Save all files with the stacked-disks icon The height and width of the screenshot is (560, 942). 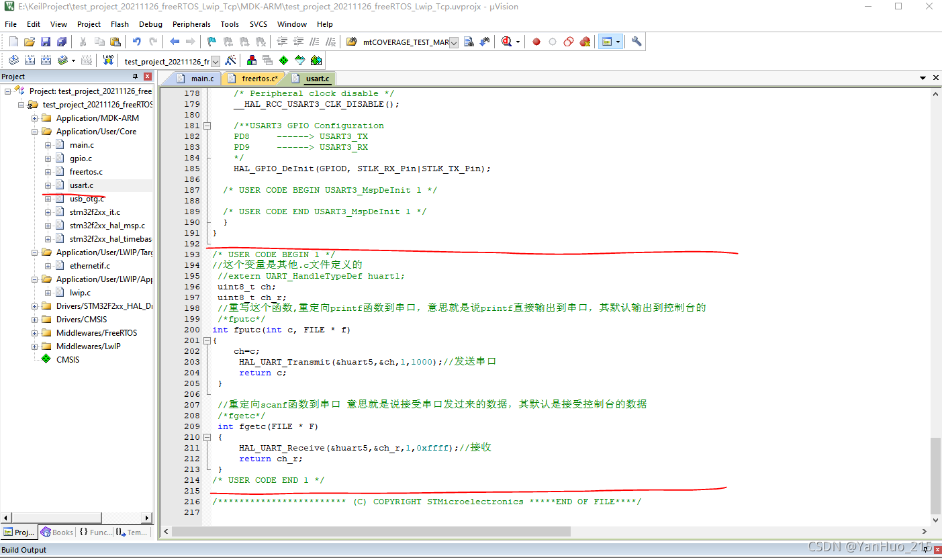[x=62, y=42]
